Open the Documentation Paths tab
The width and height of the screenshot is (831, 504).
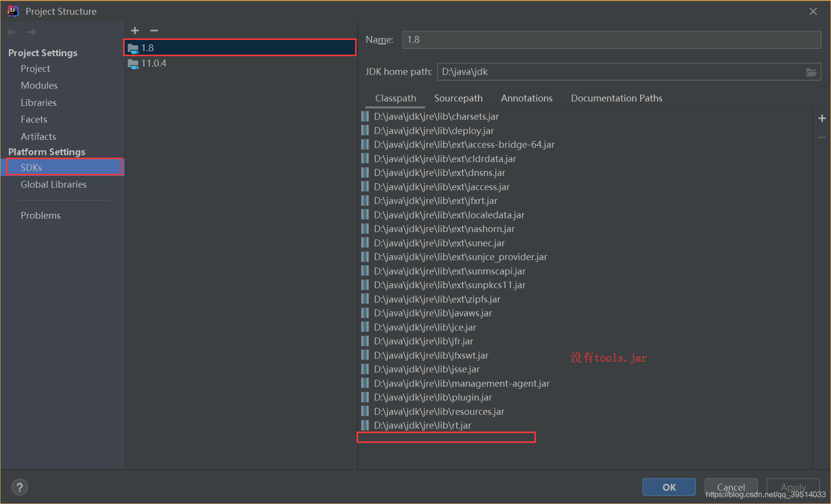point(617,98)
